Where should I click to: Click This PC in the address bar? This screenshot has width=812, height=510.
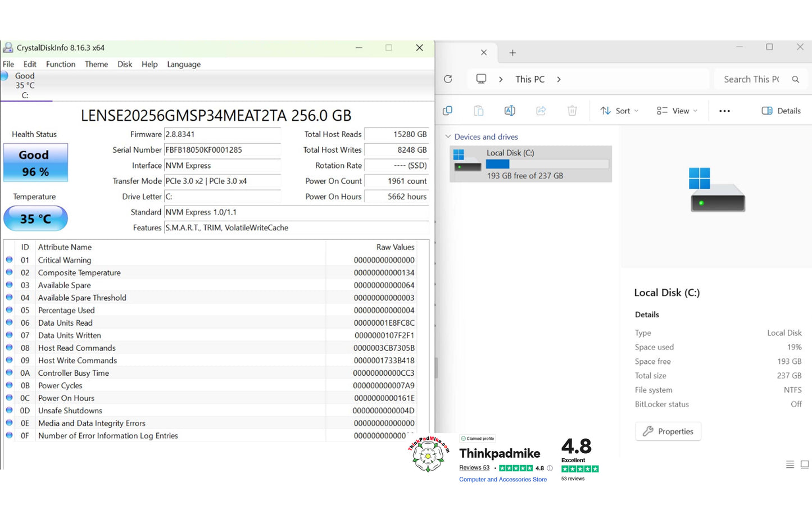pos(530,79)
